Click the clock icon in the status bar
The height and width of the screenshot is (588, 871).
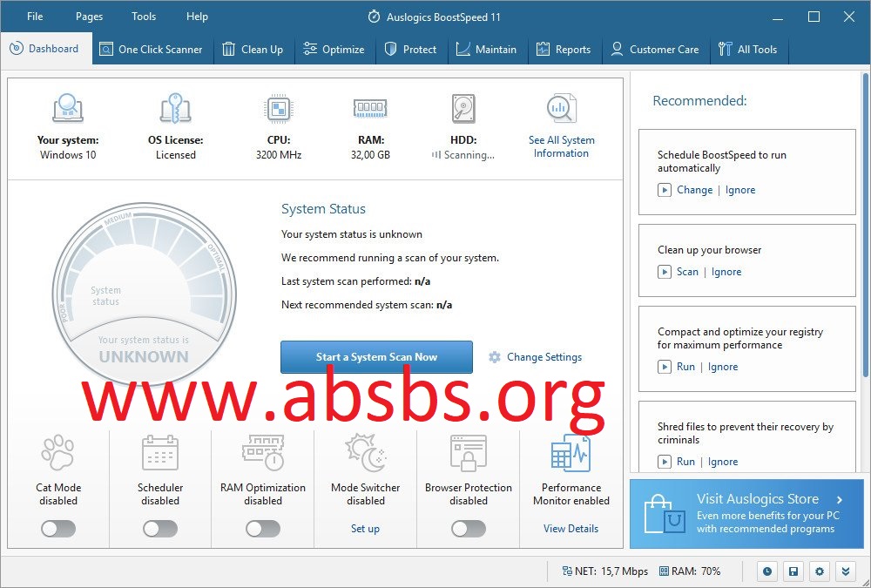click(x=767, y=571)
